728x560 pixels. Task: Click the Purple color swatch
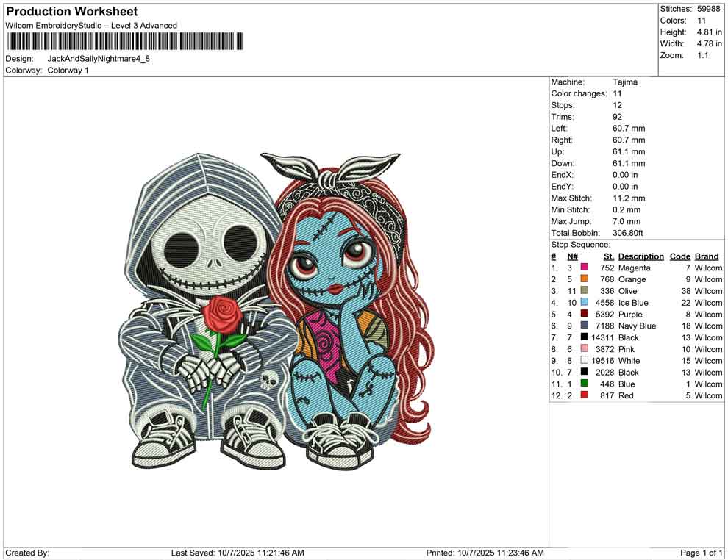pos(584,314)
